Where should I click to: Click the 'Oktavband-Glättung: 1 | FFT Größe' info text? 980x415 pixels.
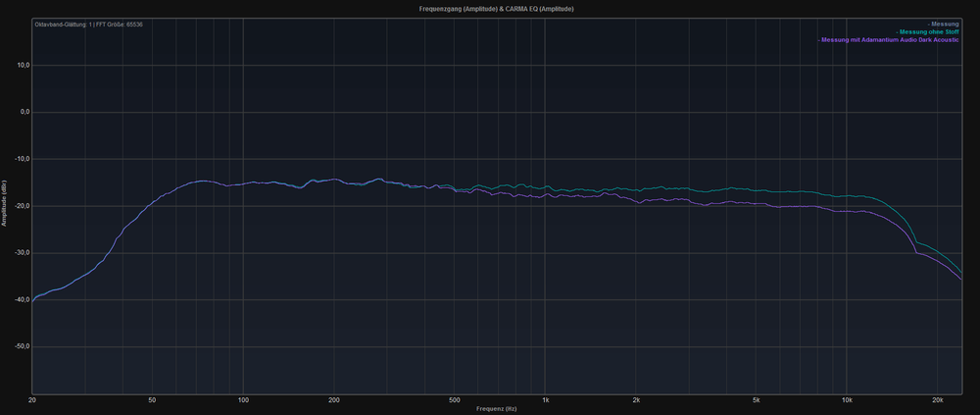click(89, 24)
